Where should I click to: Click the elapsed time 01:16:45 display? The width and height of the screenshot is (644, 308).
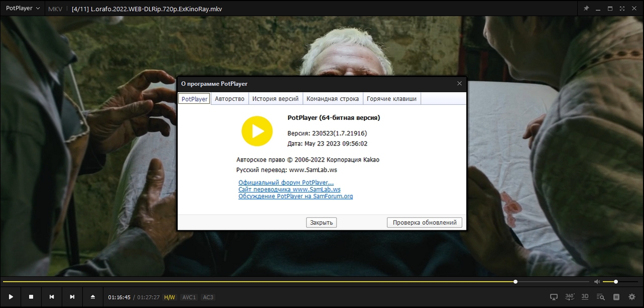pyautogui.click(x=119, y=297)
